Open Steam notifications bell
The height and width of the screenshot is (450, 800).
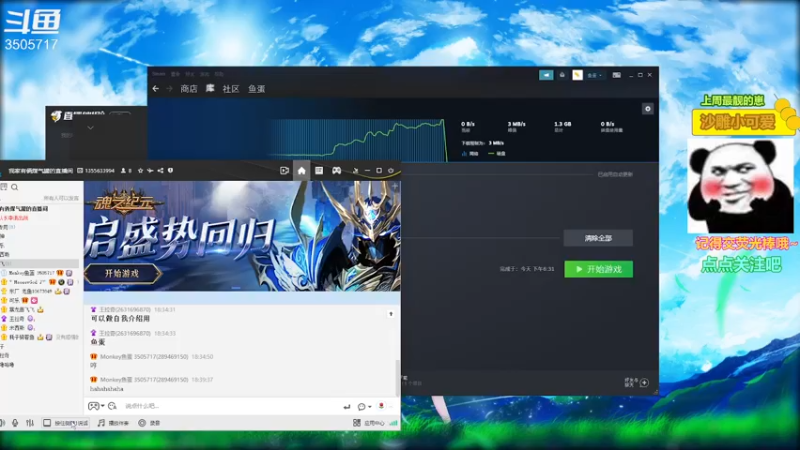coord(562,75)
